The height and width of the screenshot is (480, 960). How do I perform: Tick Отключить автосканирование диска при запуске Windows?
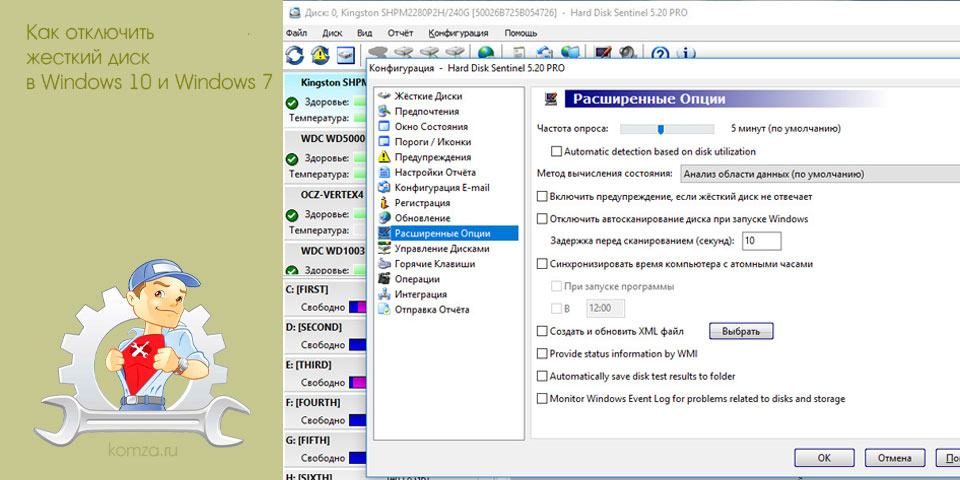[x=541, y=219]
